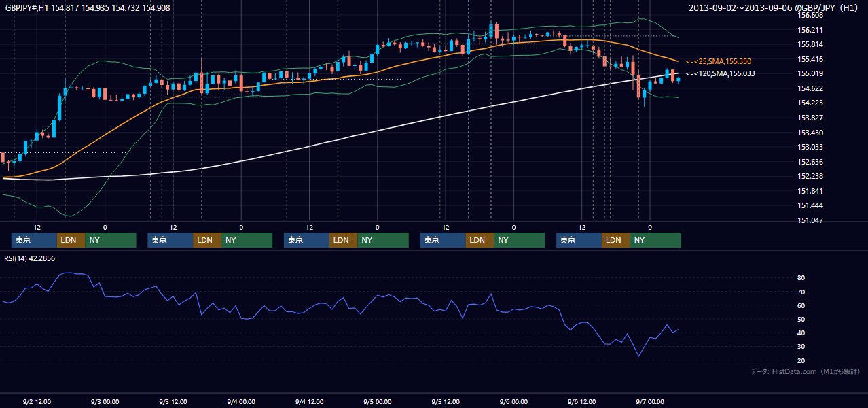Image resolution: width=868 pixels, height=408 pixels.
Task: Select RSI scale value 20
Action: [801, 360]
